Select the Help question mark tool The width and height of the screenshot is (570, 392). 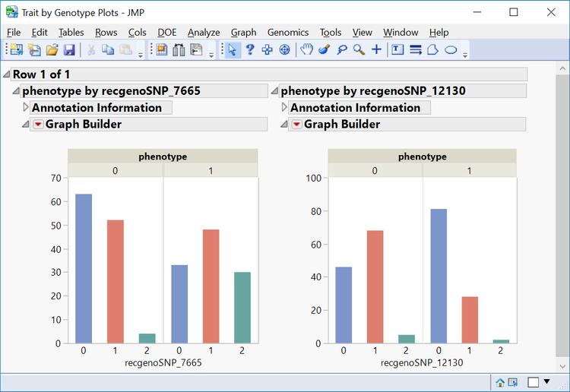tap(250, 49)
